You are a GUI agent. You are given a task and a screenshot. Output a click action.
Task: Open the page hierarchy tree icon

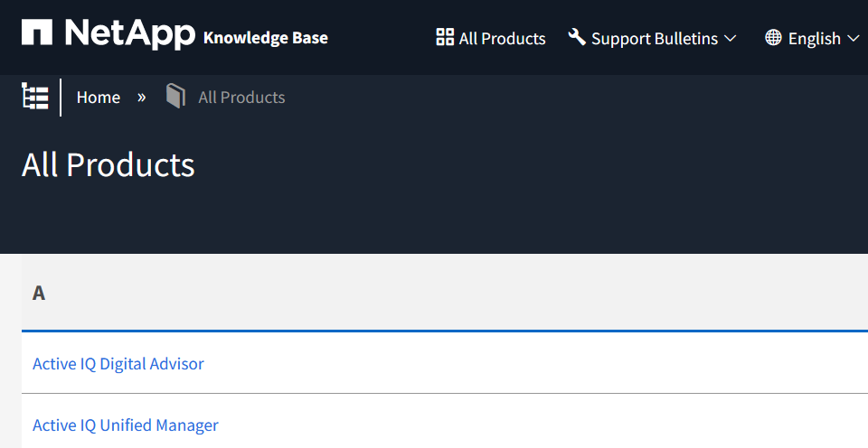click(35, 97)
